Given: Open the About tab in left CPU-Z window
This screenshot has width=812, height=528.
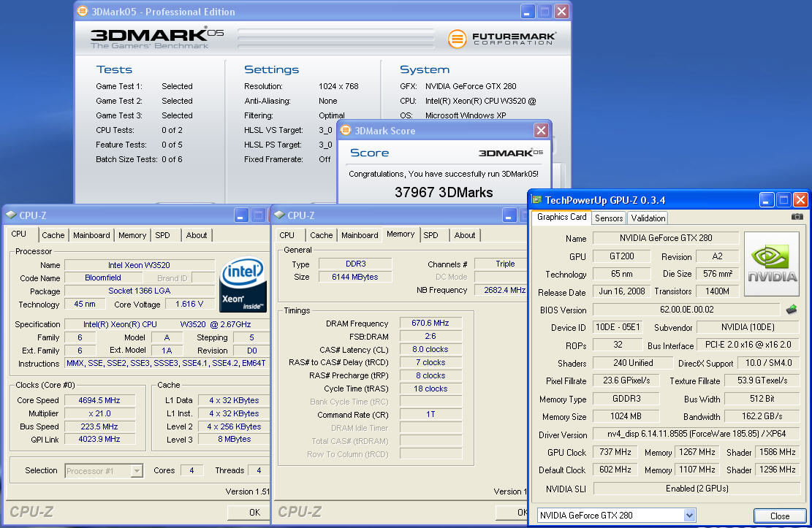Looking at the screenshot, I should tap(197, 235).
